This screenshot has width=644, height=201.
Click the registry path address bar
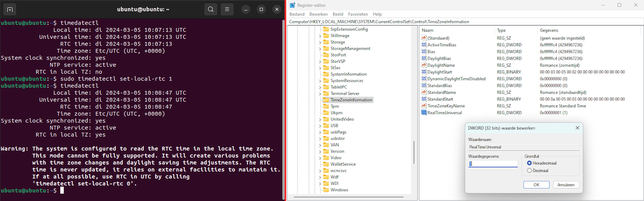(465, 22)
